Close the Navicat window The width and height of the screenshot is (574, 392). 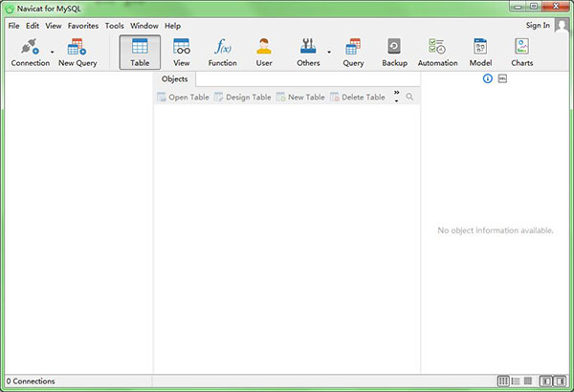tap(556, 7)
